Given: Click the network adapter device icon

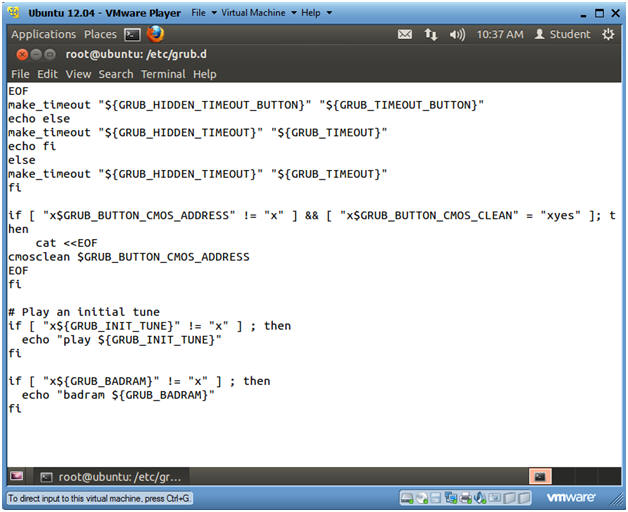Looking at the screenshot, I should point(451,498).
